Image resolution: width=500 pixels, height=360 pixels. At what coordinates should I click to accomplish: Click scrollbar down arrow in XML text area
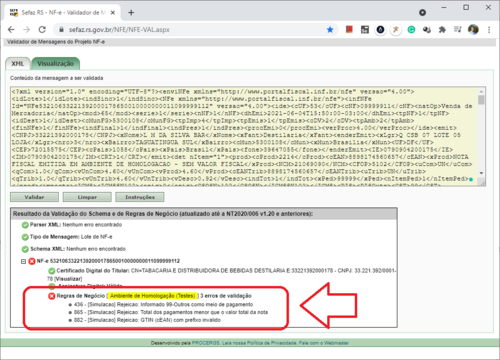coord(481,173)
